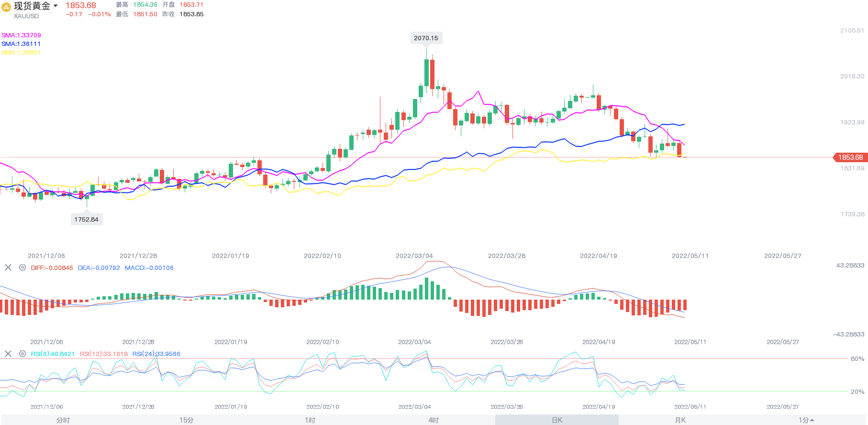Click the blue SMA:1.36111 legend label
Image resolution: width=868 pixels, height=425 pixels.
coord(21,44)
